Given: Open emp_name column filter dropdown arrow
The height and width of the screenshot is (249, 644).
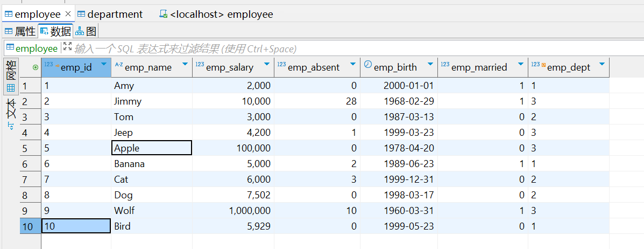Looking at the screenshot, I should tap(185, 65).
